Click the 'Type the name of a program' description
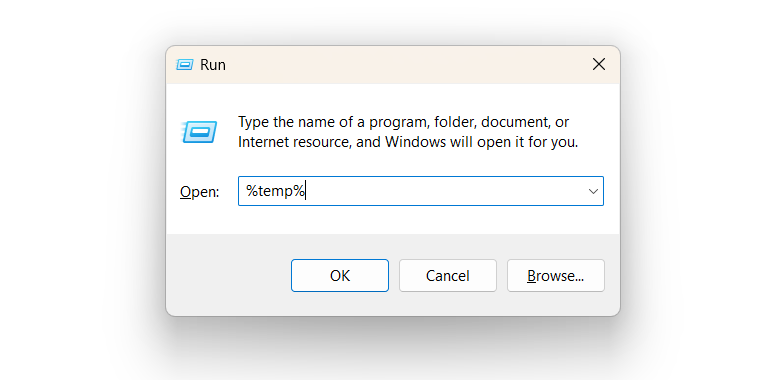782x380 pixels. pos(407,132)
